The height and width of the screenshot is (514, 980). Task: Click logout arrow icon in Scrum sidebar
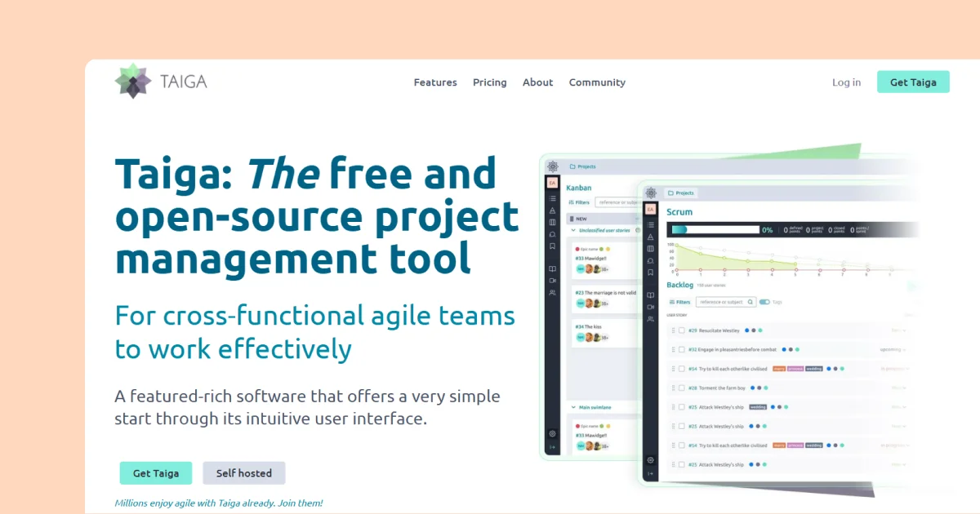(x=650, y=473)
